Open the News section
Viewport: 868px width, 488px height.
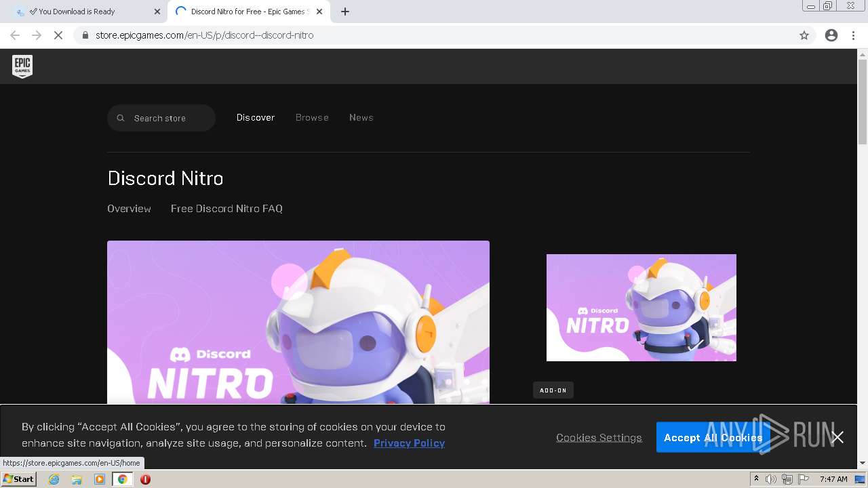click(x=361, y=118)
